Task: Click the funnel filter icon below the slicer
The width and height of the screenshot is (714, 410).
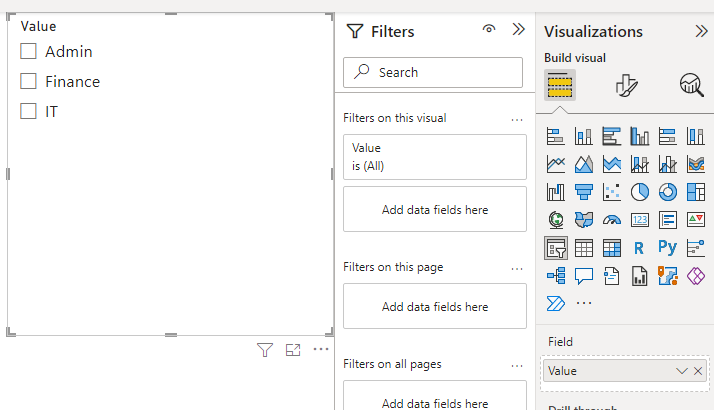Action: (x=265, y=350)
